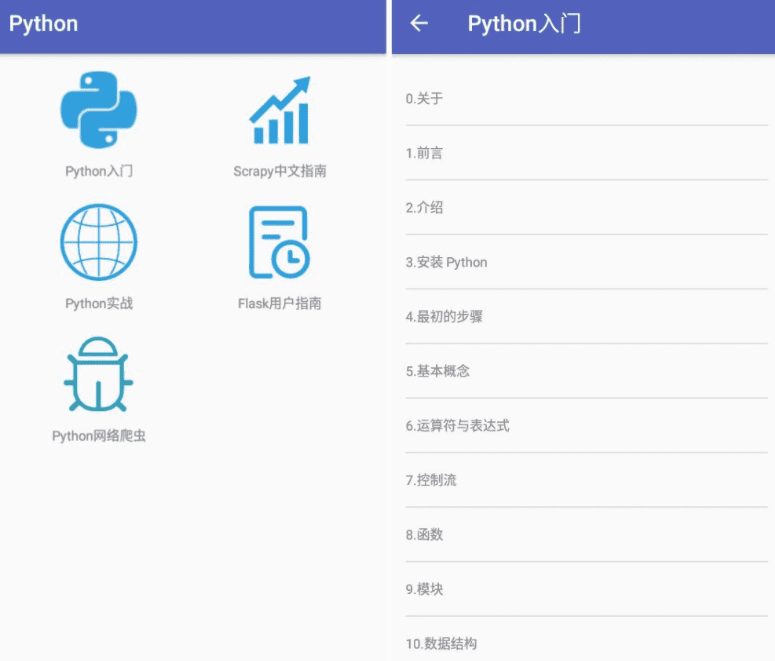Select the Python入门 label under snake logo
This screenshot has height=661, width=775.
pyautogui.click(x=99, y=171)
